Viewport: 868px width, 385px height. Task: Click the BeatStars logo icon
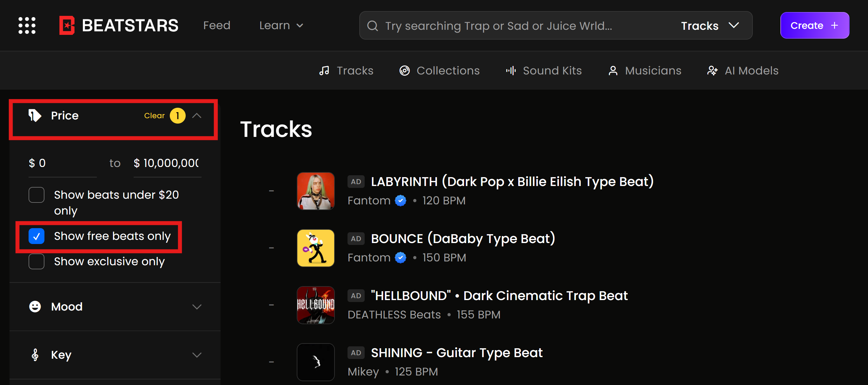coord(67,26)
